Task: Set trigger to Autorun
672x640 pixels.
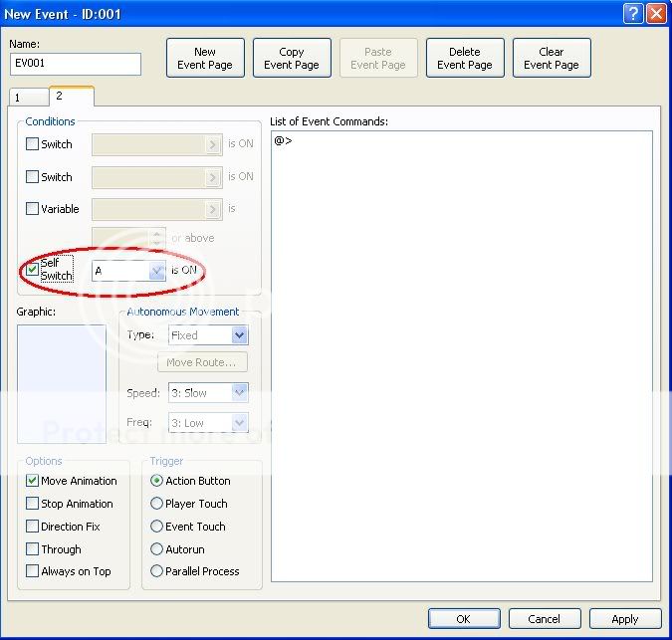Action: [157, 549]
